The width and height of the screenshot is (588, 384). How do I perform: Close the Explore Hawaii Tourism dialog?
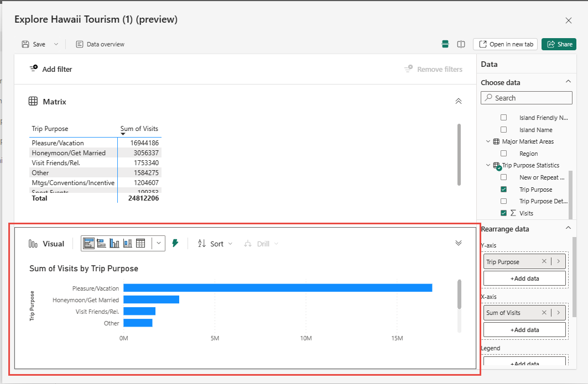[x=569, y=20]
